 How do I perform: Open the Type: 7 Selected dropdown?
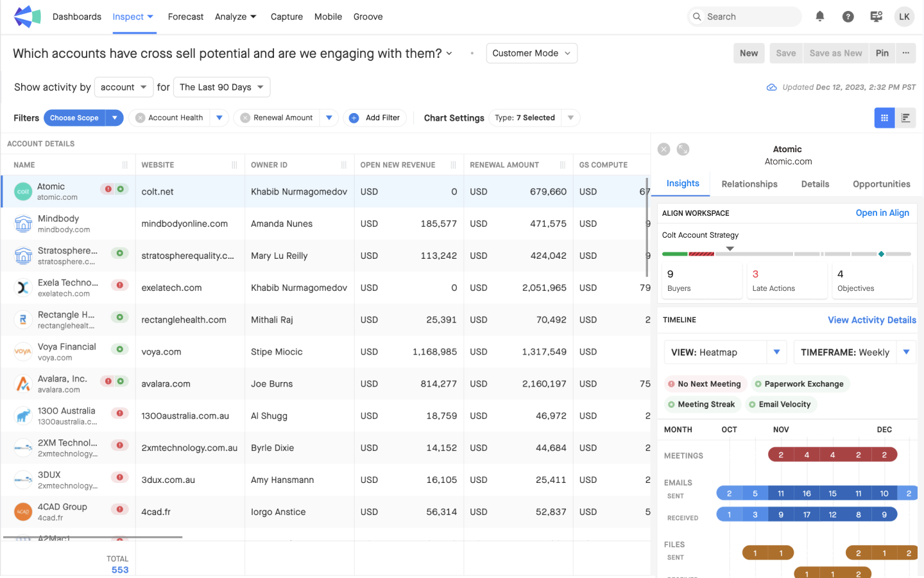(535, 118)
